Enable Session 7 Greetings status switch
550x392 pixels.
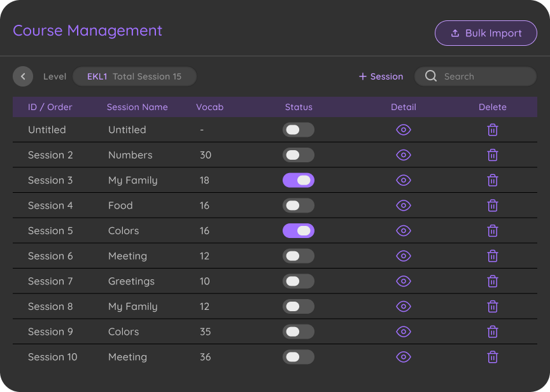[299, 281]
